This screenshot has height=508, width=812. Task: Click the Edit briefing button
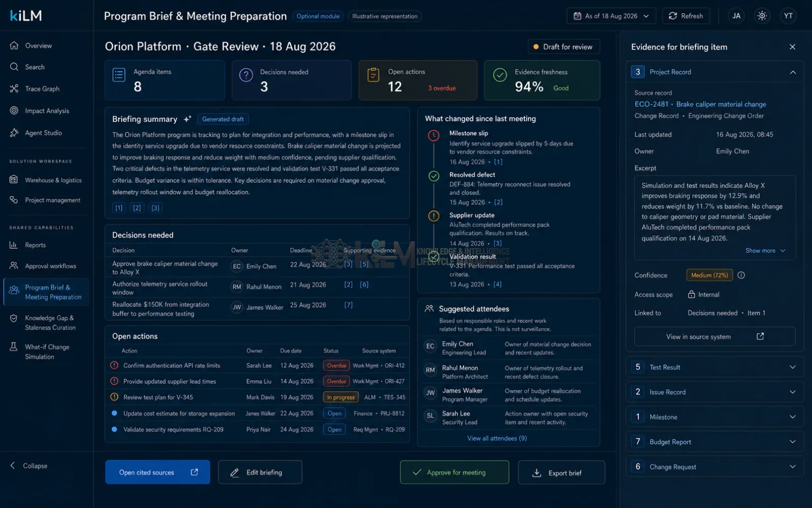(x=260, y=472)
